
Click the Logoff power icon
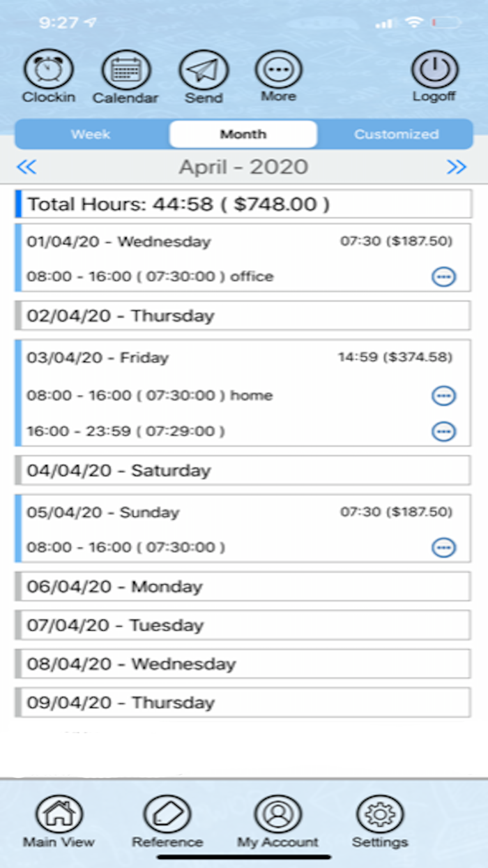coord(434,68)
